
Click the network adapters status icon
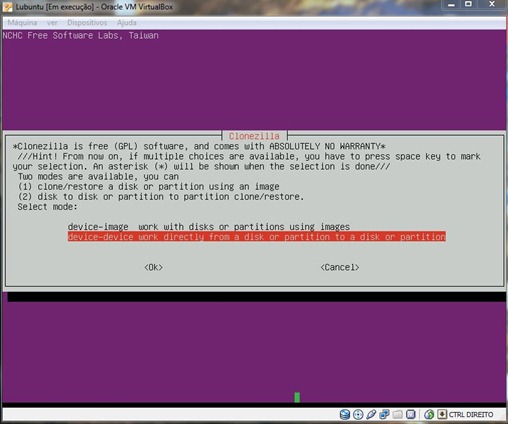[384, 415]
